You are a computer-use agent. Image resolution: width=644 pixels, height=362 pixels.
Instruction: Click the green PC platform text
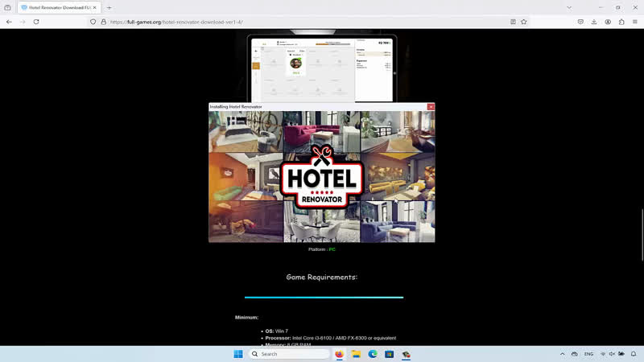(x=332, y=249)
